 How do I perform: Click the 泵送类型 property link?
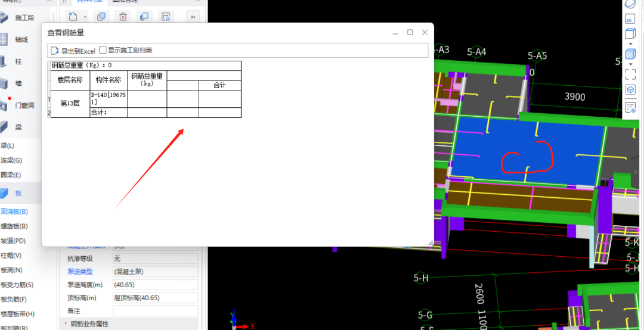coord(80,272)
